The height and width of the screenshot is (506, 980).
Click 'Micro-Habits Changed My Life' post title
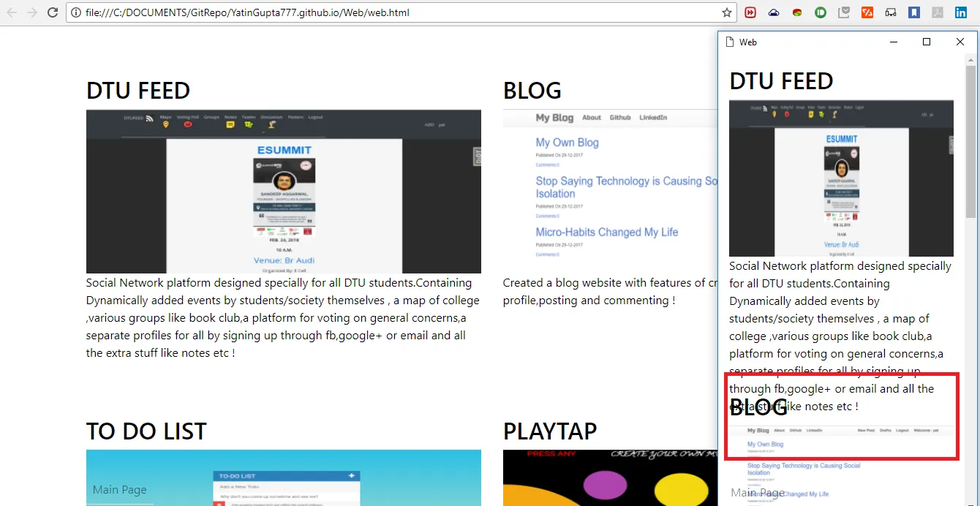coord(607,232)
